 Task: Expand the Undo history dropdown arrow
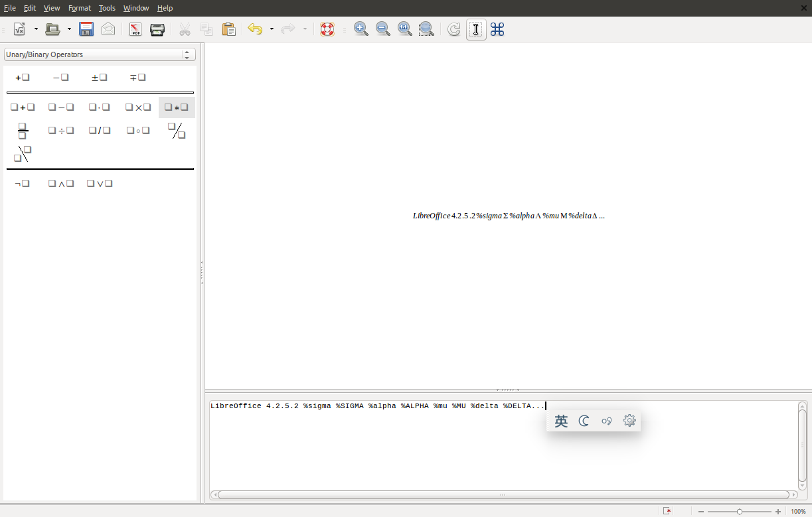click(x=272, y=29)
